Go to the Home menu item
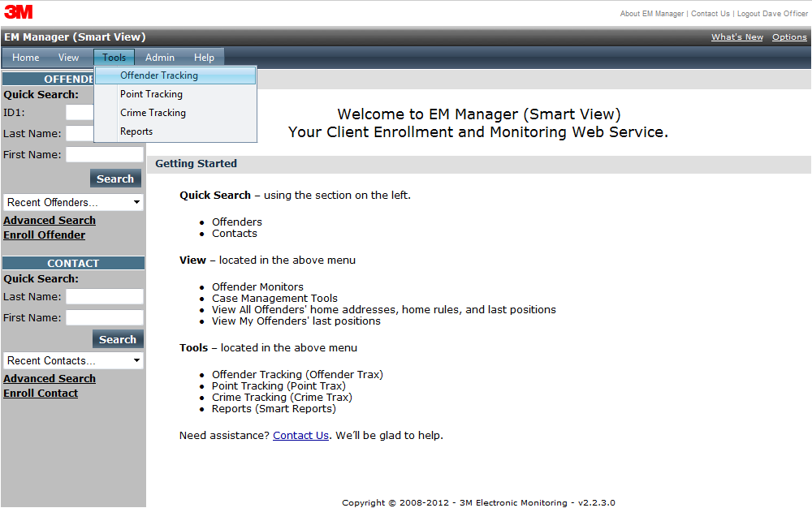 click(26, 58)
